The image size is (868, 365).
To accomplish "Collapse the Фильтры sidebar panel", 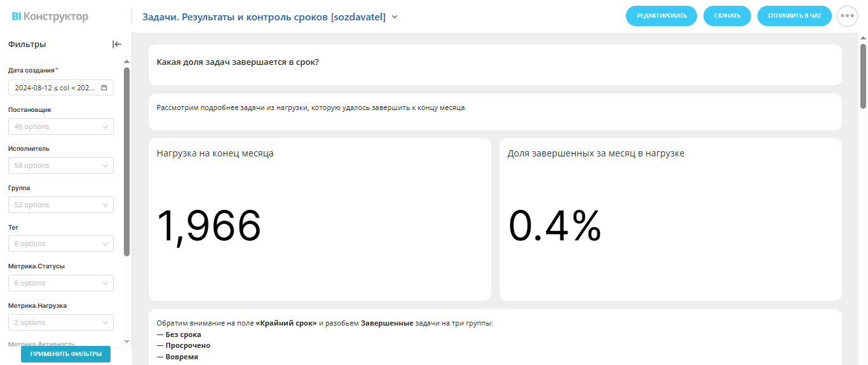I will tap(117, 45).
